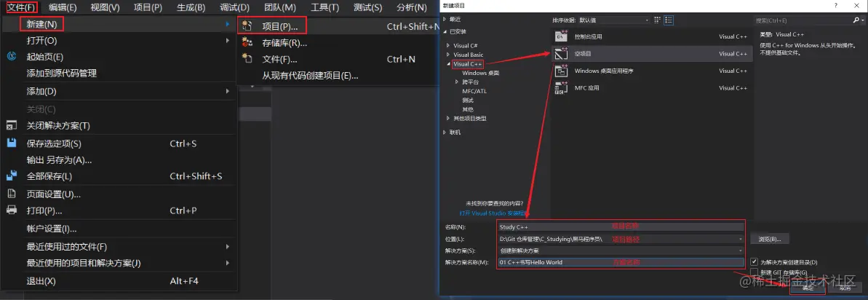Choose 添加到源代码管理
Viewport: 868px width, 300px height.
coord(61,73)
